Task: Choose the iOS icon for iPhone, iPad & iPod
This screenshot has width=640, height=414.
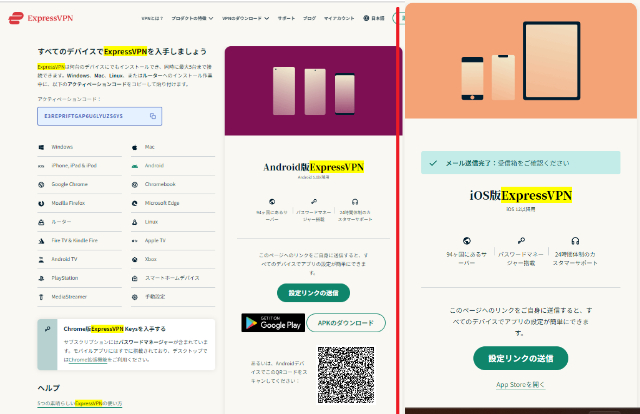Action: pyautogui.click(x=41, y=166)
